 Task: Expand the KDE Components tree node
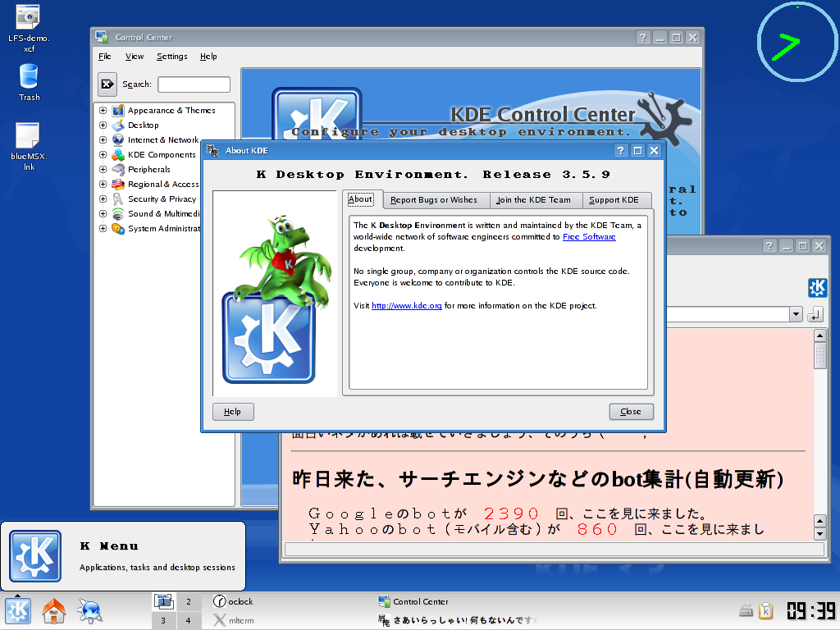[103, 155]
